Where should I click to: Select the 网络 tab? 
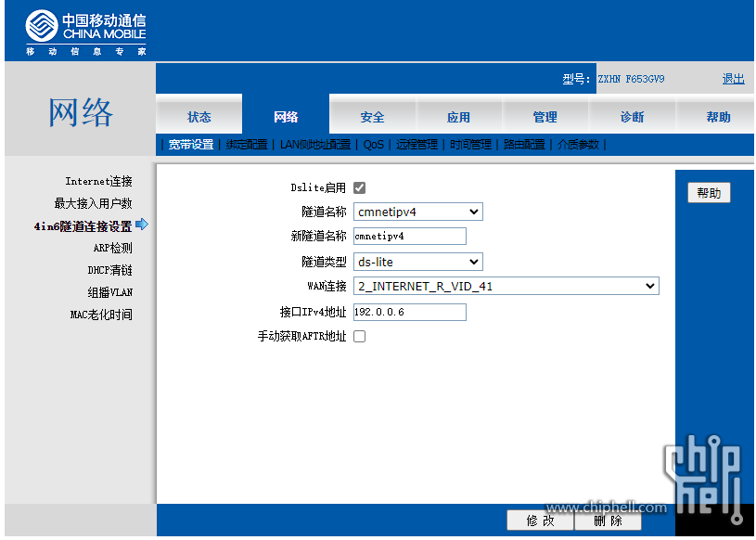point(286,116)
